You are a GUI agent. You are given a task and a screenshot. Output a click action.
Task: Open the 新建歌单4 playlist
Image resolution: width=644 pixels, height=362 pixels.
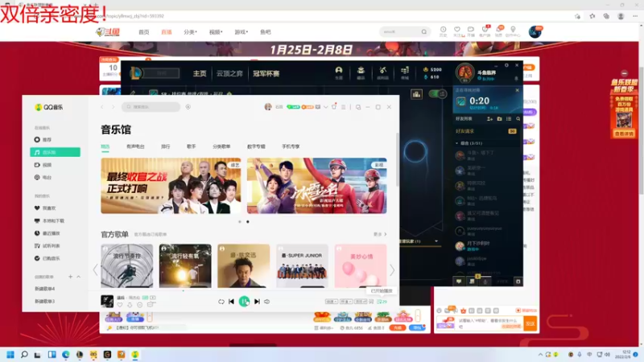click(45, 289)
